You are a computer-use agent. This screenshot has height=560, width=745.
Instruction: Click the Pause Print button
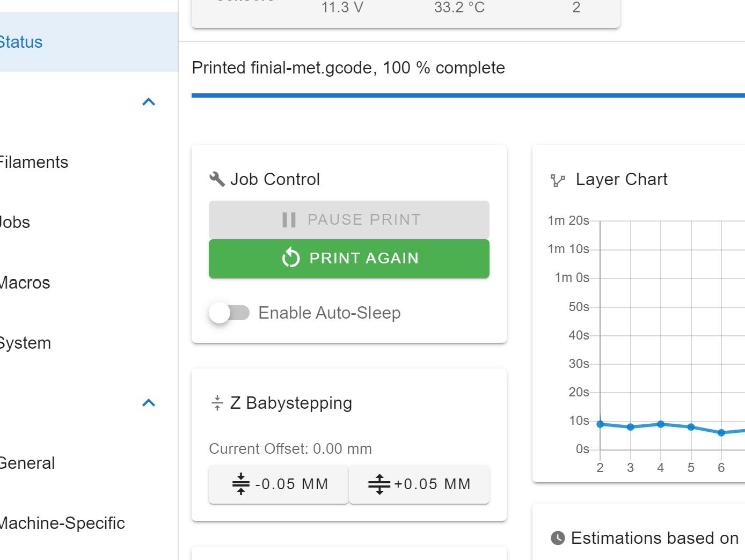click(x=349, y=219)
